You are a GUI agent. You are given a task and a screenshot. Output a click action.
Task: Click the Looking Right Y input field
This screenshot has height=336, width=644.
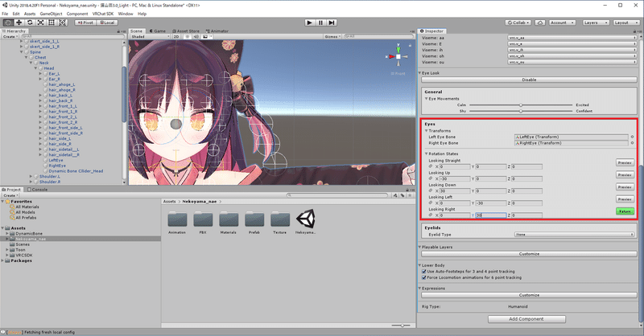(x=490, y=215)
